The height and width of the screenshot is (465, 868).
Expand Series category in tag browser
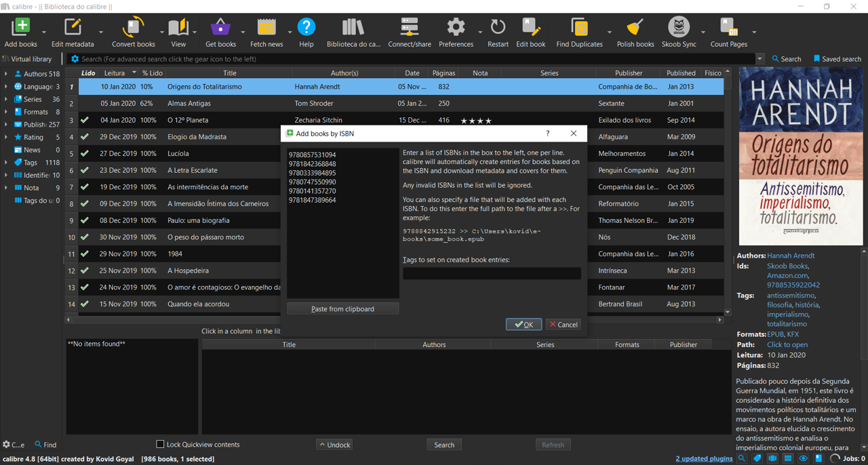[x=6, y=99]
